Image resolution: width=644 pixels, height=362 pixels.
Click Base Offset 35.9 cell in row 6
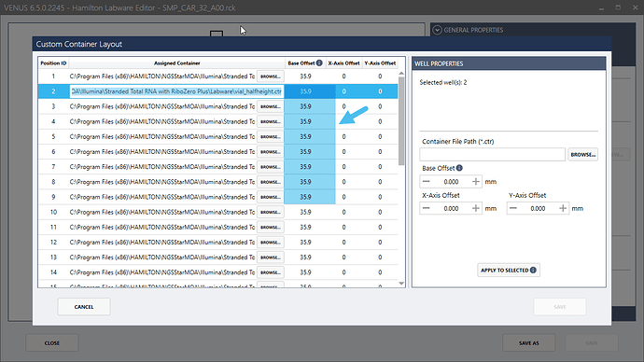305,152
